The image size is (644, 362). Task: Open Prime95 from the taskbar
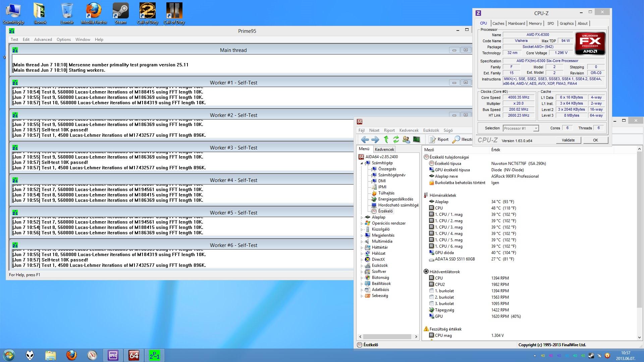coord(155,355)
